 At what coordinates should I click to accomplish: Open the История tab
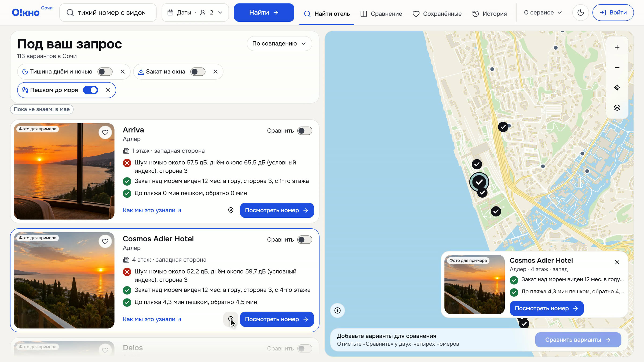coord(489,14)
